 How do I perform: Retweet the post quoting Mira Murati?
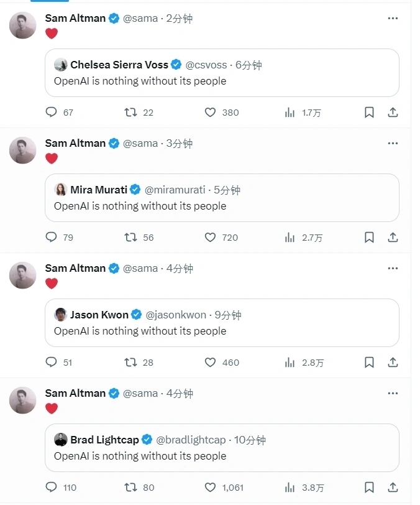click(131, 238)
